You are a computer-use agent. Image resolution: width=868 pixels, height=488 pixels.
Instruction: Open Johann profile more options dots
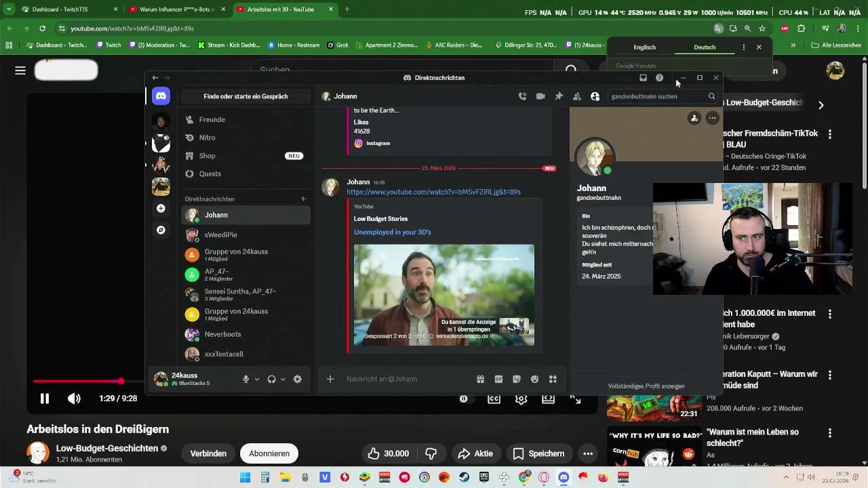[712, 119]
